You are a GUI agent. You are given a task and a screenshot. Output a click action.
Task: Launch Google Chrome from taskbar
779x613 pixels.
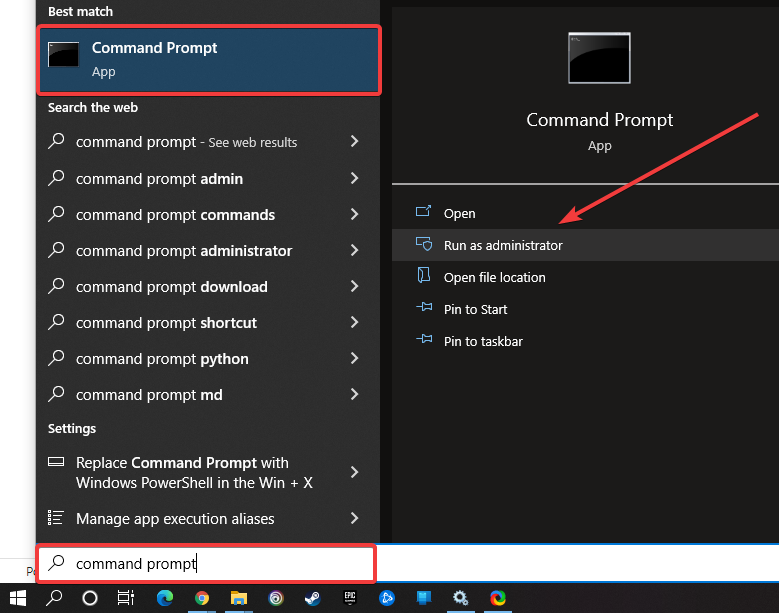pos(202,598)
